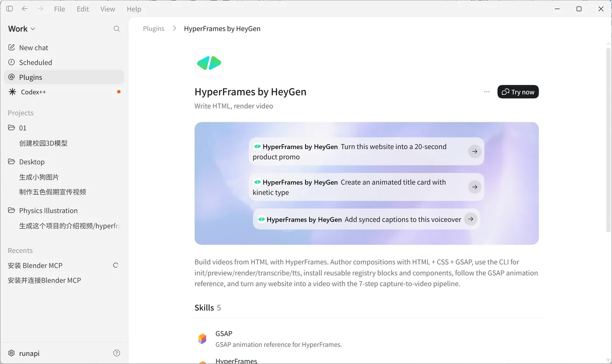This screenshot has width=612, height=364.
Task: Click the HyperFrames by HeyGen breadcrumb text
Action: pyautogui.click(x=222, y=28)
